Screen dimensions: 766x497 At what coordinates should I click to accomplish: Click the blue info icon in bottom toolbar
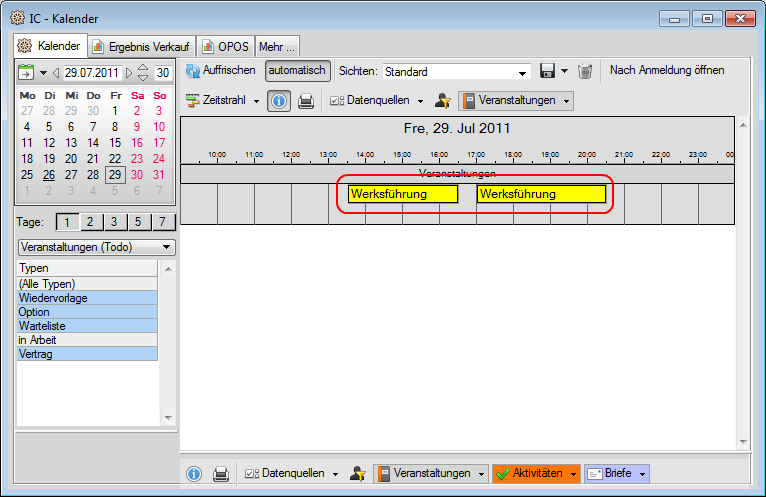(x=194, y=474)
